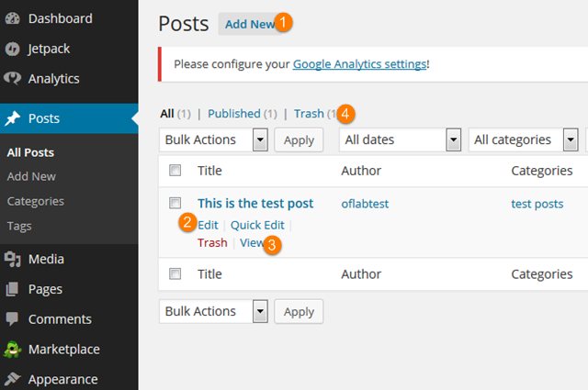Open Categories submenu item under Posts

point(35,201)
